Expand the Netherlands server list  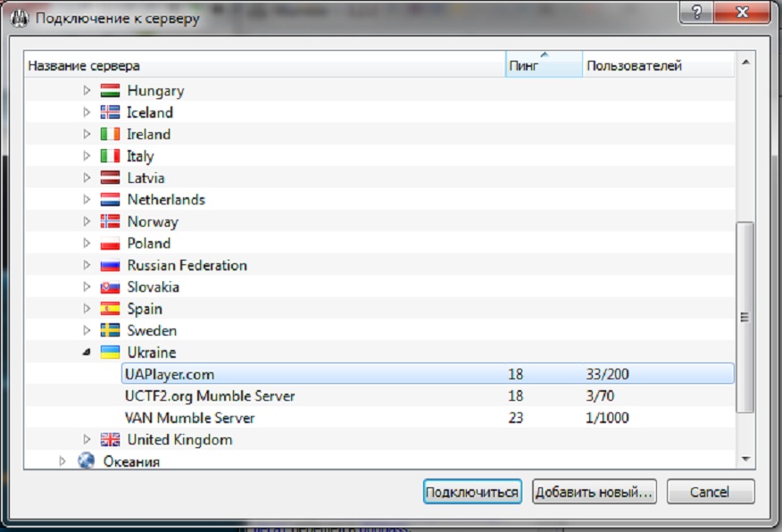87,199
